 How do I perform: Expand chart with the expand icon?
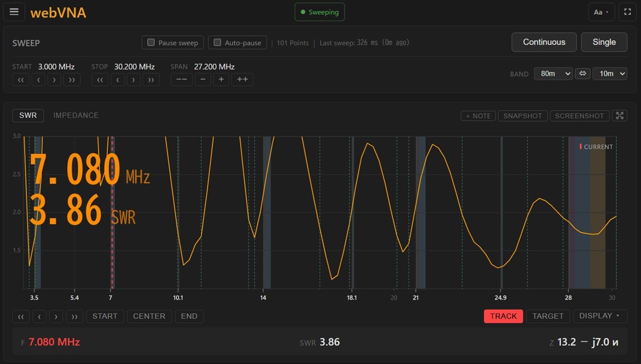(x=620, y=116)
